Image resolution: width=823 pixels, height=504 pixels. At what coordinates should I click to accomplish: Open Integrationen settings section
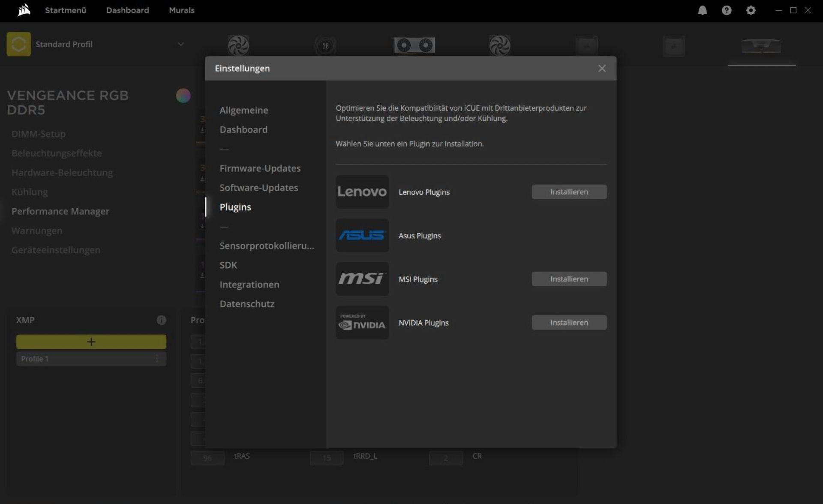click(x=249, y=284)
